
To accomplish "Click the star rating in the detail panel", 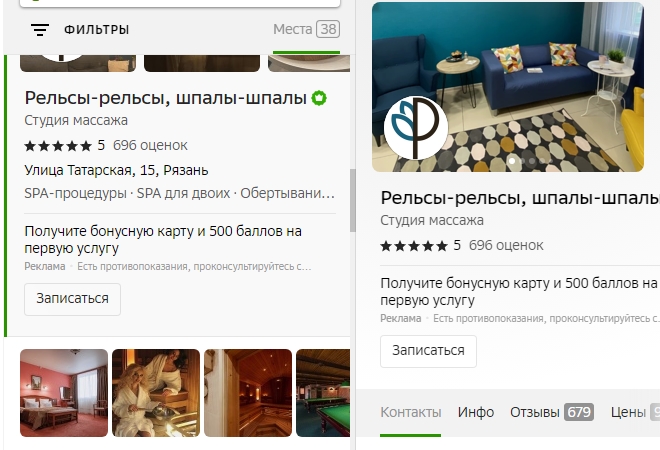I will 414,246.
